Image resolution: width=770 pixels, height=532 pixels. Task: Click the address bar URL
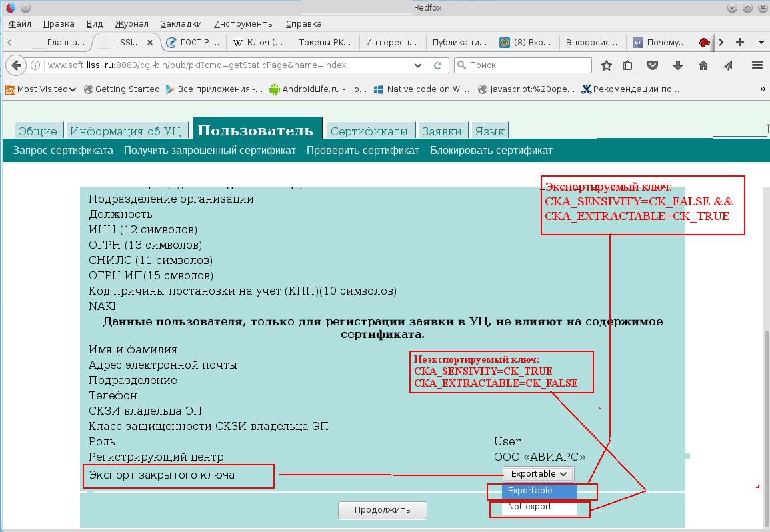(197, 65)
